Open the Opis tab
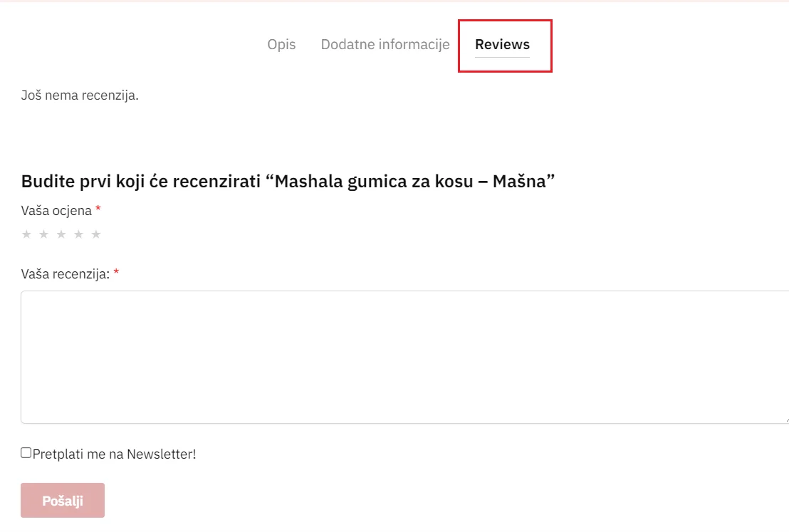The height and width of the screenshot is (532, 789). [x=281, y=44]
